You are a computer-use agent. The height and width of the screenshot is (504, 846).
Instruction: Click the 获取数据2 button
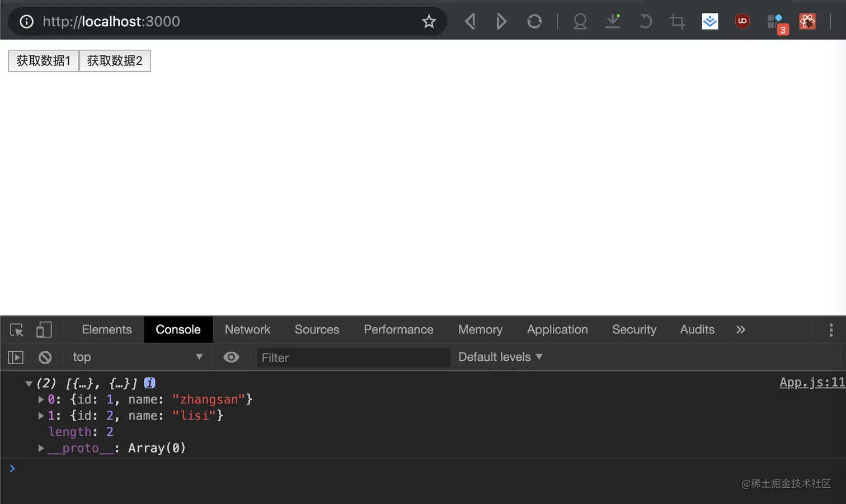tap(115, 61)
